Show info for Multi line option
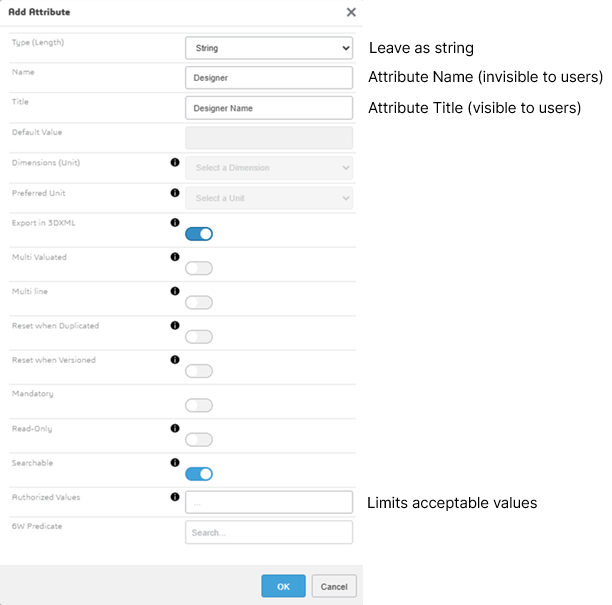Image resolution: width=612 pixels, height=605 pixels. coord(175,291)
